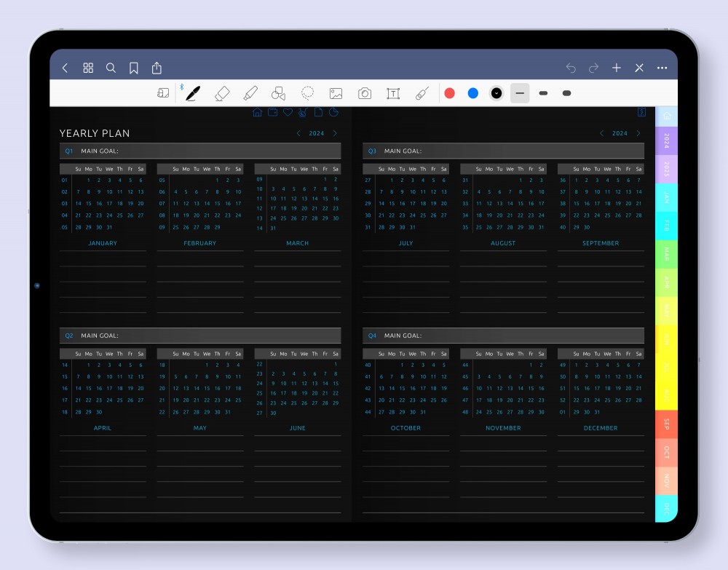Open the document notes page icon
Screen dimensions: 728x570
pos(319,112)
